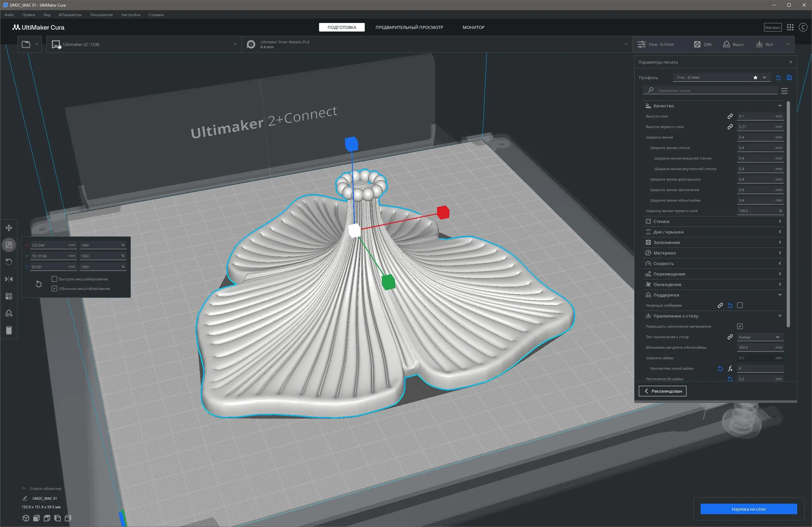Select the Mirror tool icon
Screen dimensions: 812x527
(9, 279)
